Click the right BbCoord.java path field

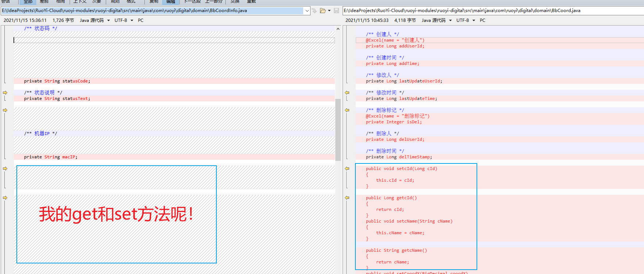point(493,11)
